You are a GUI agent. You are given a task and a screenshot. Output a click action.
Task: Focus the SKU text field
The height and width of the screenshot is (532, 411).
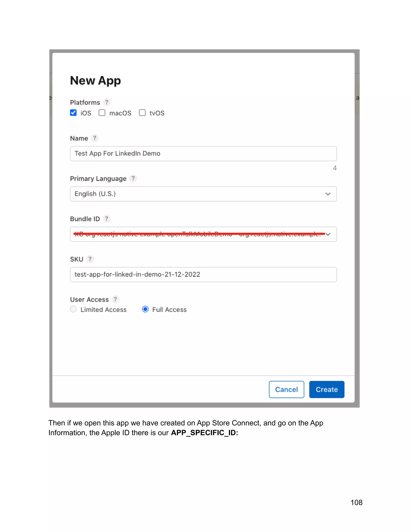203,274
